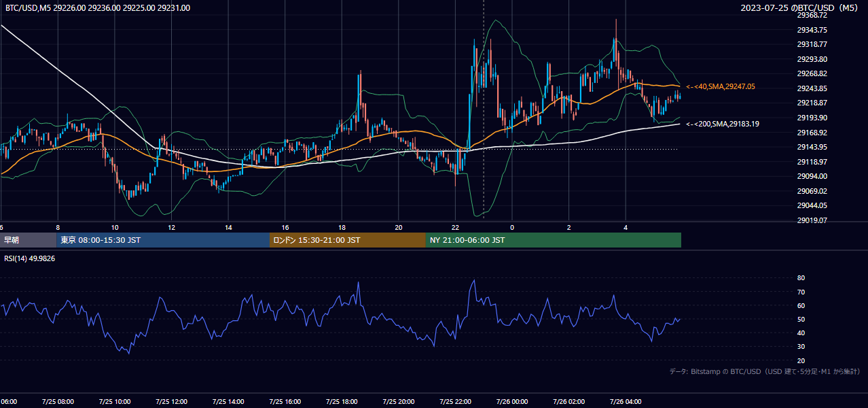
Task: Click hour tick 14 under price chart
Action: pyautogui.click(x=228, y=227)
